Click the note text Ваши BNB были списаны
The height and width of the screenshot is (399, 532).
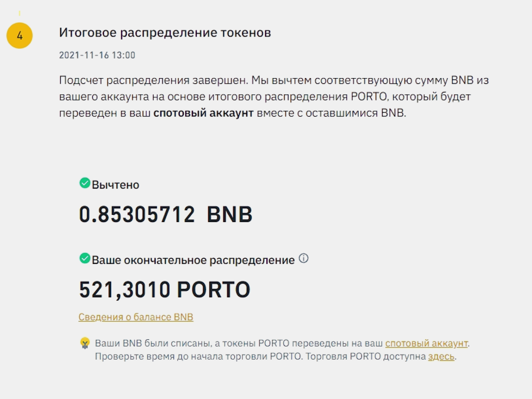pyautogui.click(x=153, y=343)
